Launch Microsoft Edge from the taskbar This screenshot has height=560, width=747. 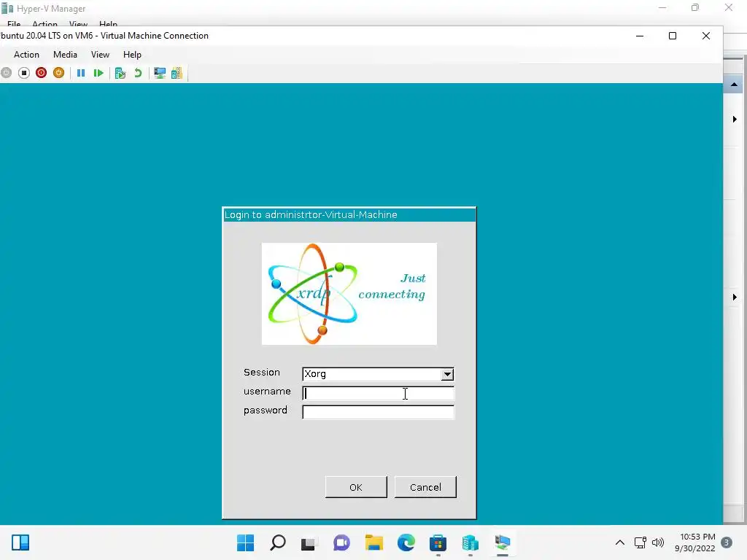406,542
